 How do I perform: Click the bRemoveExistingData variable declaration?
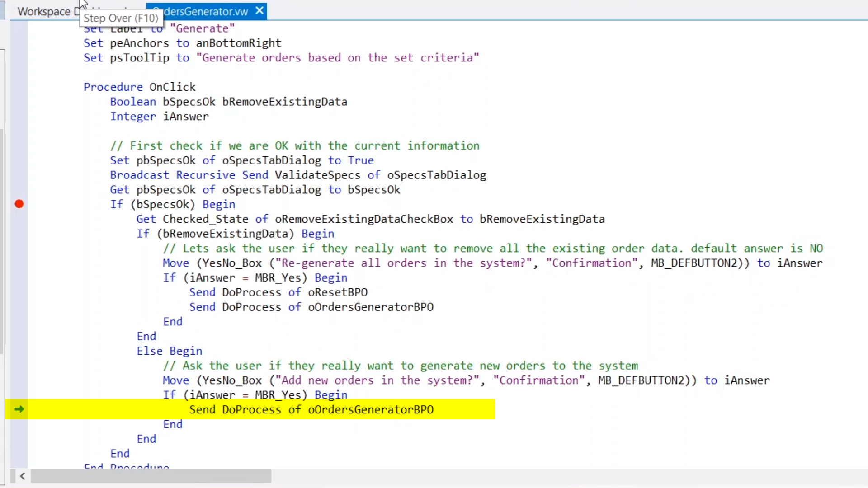pos(284,102)
